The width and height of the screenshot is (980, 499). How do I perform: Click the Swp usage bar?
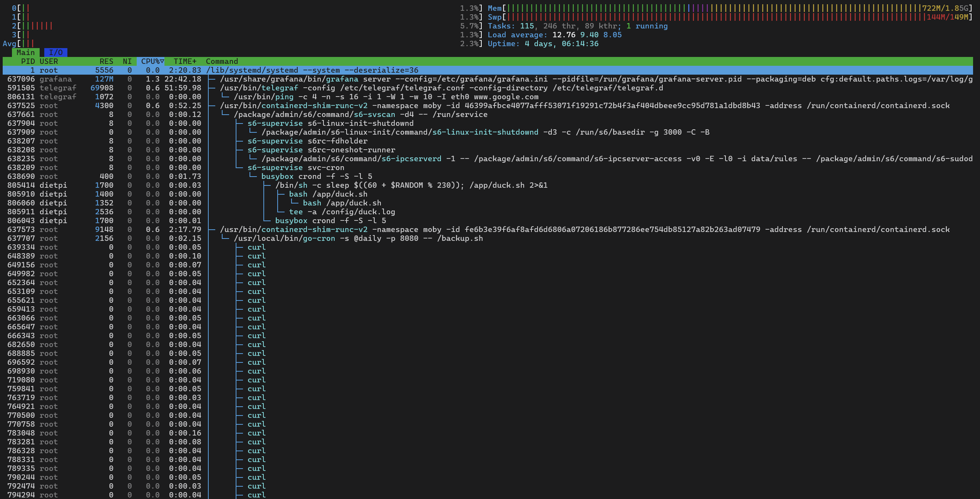click(730, 17)
